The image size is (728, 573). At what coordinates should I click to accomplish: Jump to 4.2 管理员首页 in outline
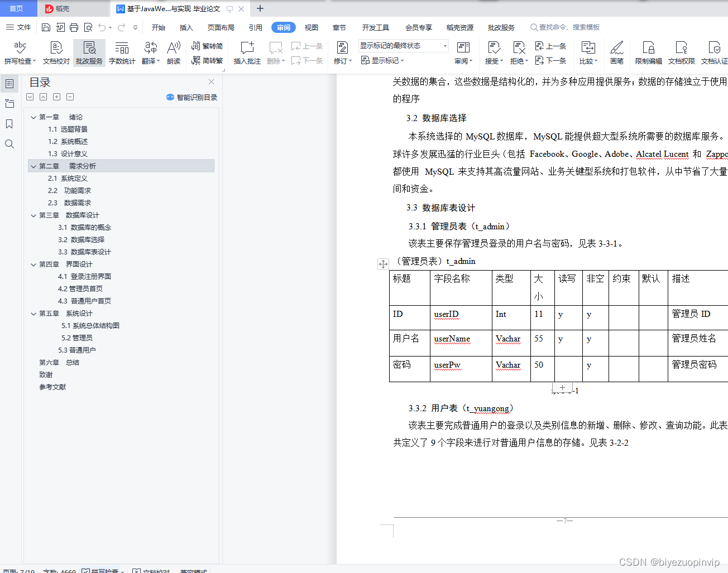[80, 289]
